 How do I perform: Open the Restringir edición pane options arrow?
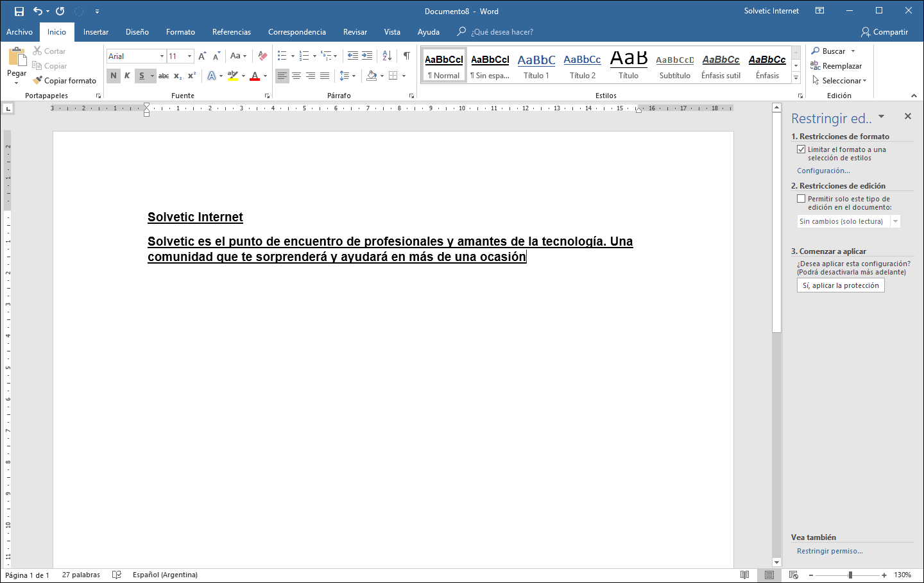[882, 117]
